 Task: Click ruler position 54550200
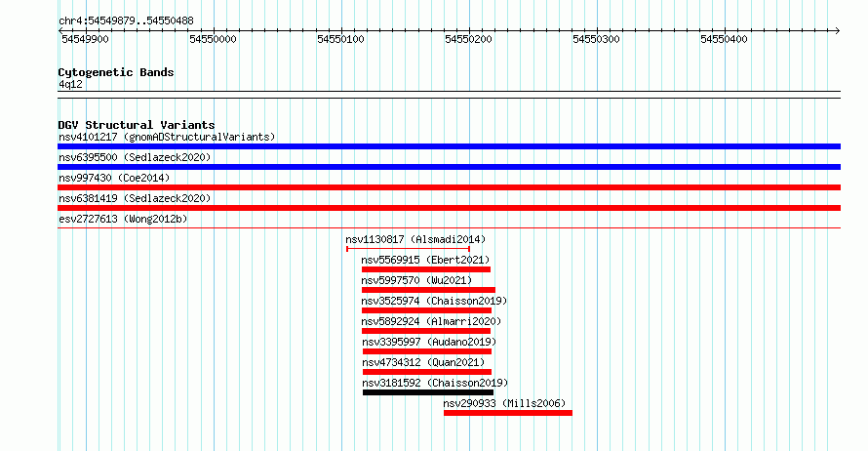point(469,39)
